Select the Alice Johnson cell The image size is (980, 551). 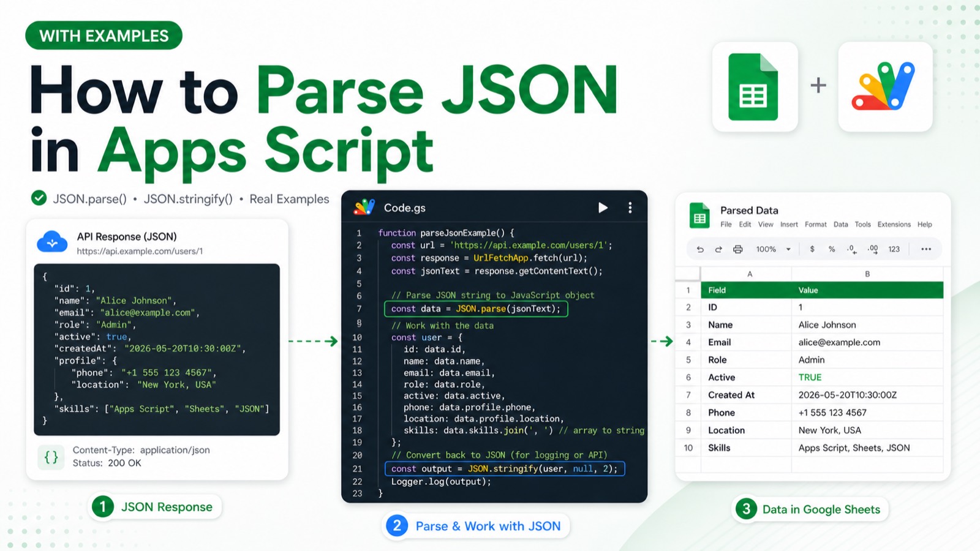pos(867,324)
